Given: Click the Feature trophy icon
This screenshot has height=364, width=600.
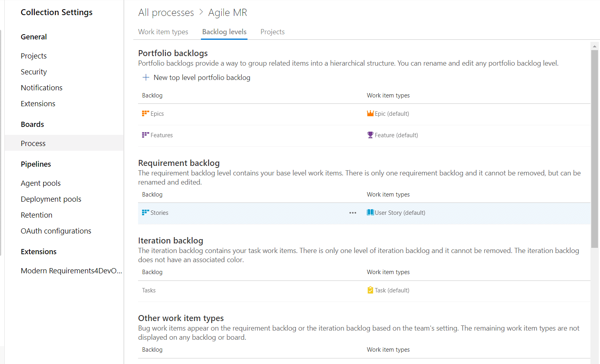Looking at the screenshot, I should (370, 135).
